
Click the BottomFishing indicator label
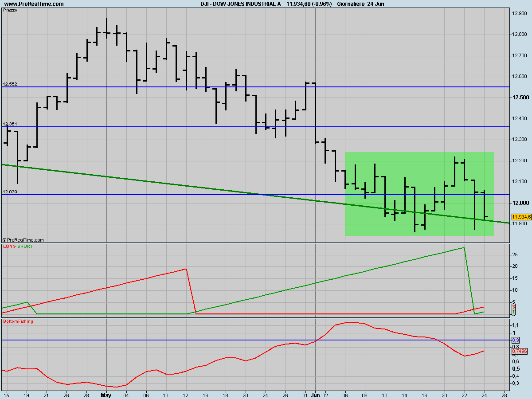(18, 321)
